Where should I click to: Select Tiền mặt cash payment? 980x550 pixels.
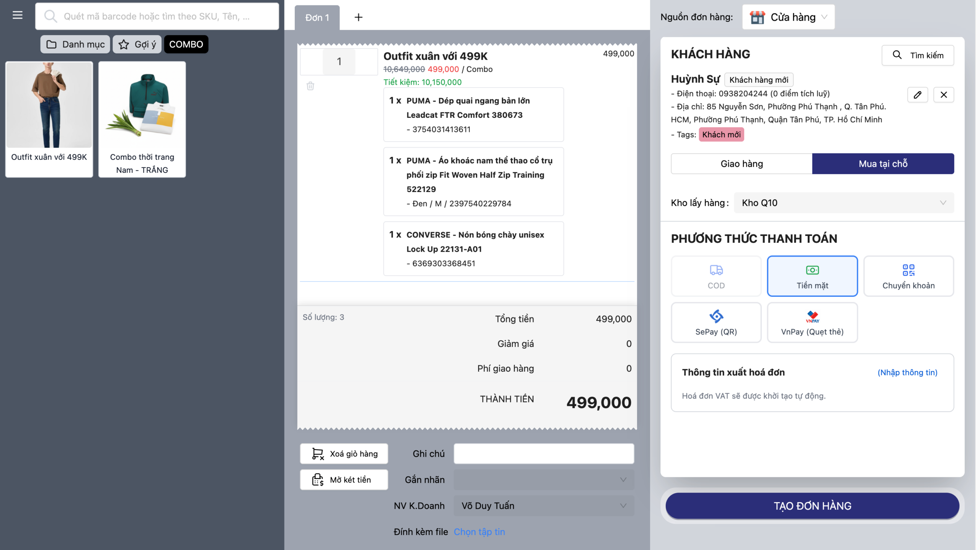click(812, 276)
